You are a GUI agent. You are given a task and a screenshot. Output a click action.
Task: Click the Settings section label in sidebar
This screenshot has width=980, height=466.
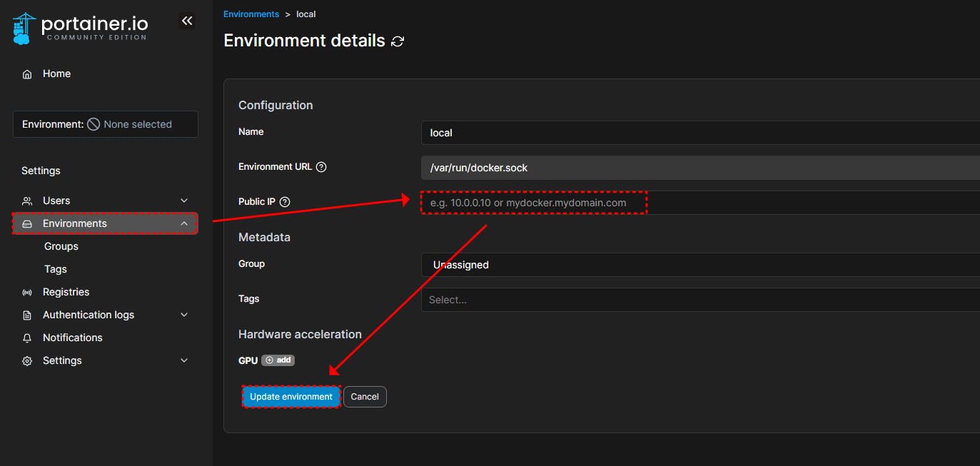(x=41, y=171)
